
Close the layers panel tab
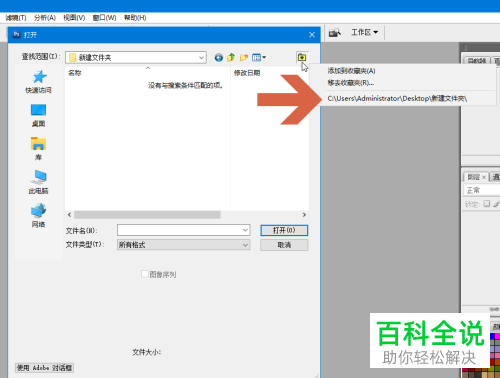click(x=484, y=177)
